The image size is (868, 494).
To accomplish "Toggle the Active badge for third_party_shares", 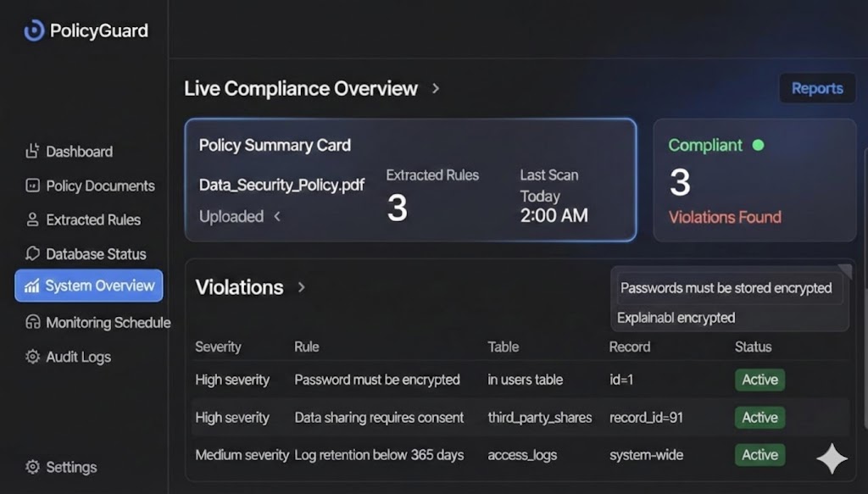I will [x=759, y=417].
